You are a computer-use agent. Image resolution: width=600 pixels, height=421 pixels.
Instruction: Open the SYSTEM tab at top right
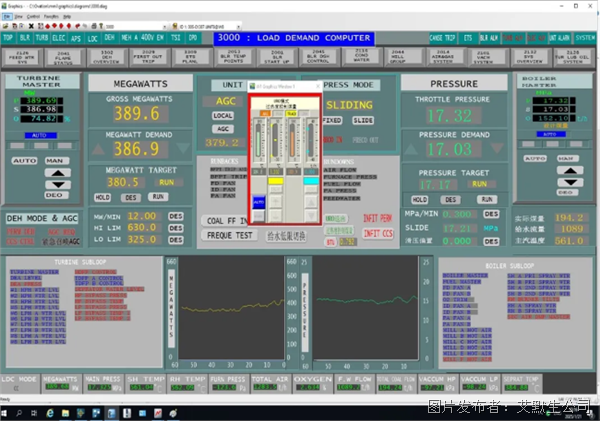585,38
